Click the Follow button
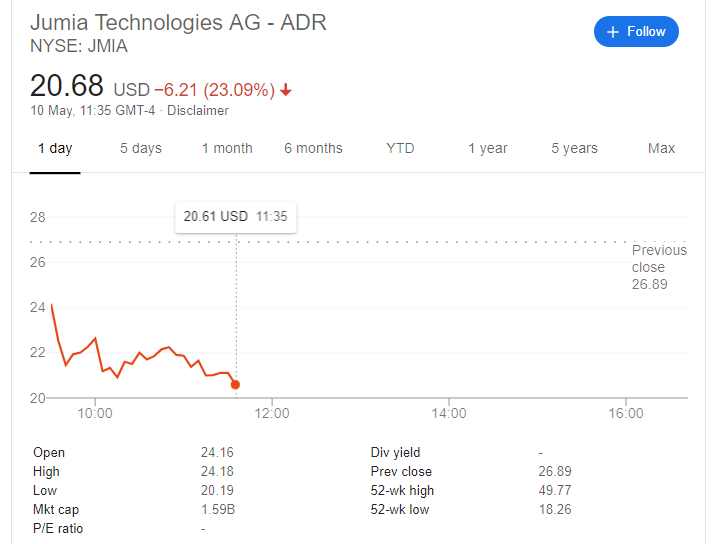The height and width of the screenshot is (544, 720). tap(636, 32)
